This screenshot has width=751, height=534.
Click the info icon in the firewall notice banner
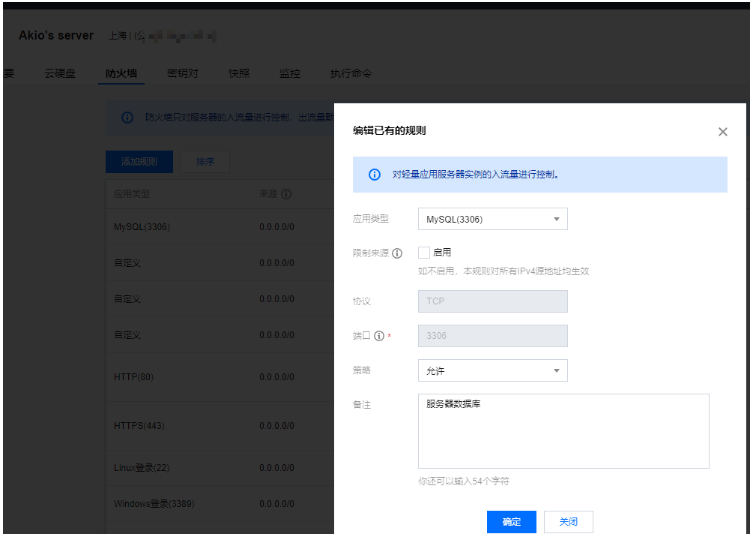click(127, 117)
